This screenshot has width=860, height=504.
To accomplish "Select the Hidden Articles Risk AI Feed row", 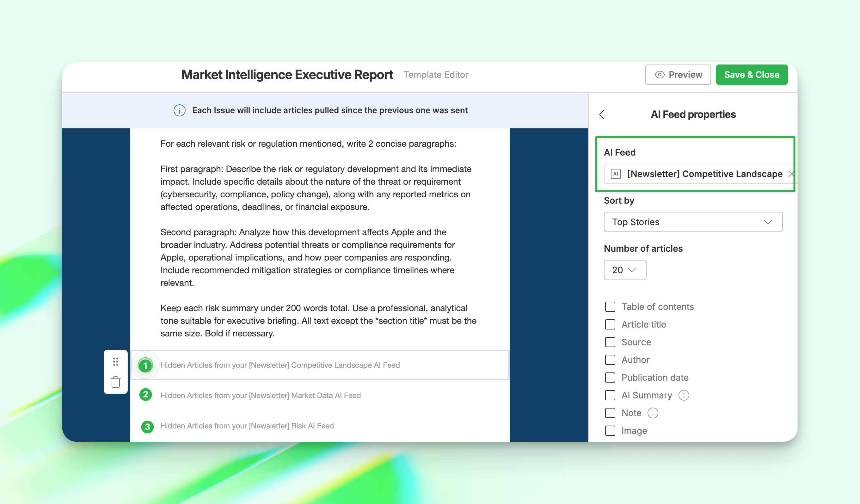I will pos(247,426).
